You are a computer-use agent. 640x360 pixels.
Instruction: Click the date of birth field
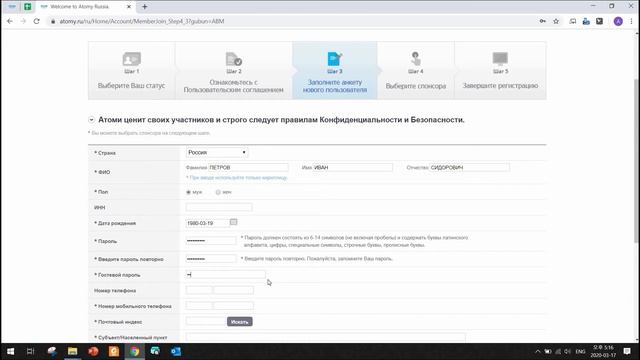coord(207,223)
